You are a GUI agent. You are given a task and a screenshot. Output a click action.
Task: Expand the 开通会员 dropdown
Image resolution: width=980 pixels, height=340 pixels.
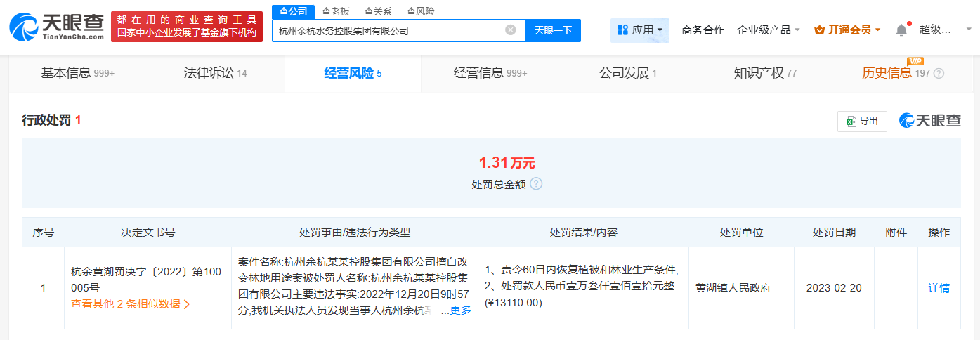(847, 30)
